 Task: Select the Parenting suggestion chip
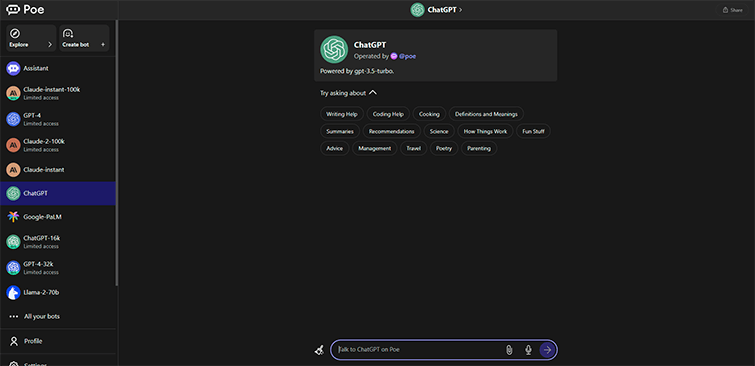pos(479,148)
